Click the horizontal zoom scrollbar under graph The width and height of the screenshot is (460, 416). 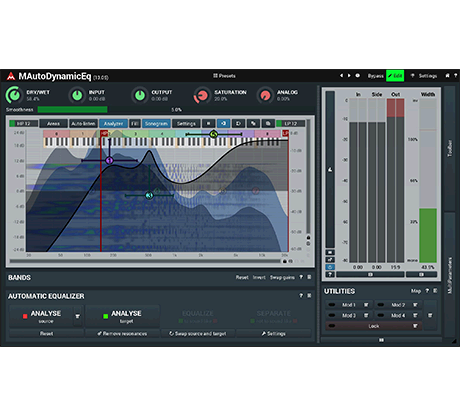(145, 261)
